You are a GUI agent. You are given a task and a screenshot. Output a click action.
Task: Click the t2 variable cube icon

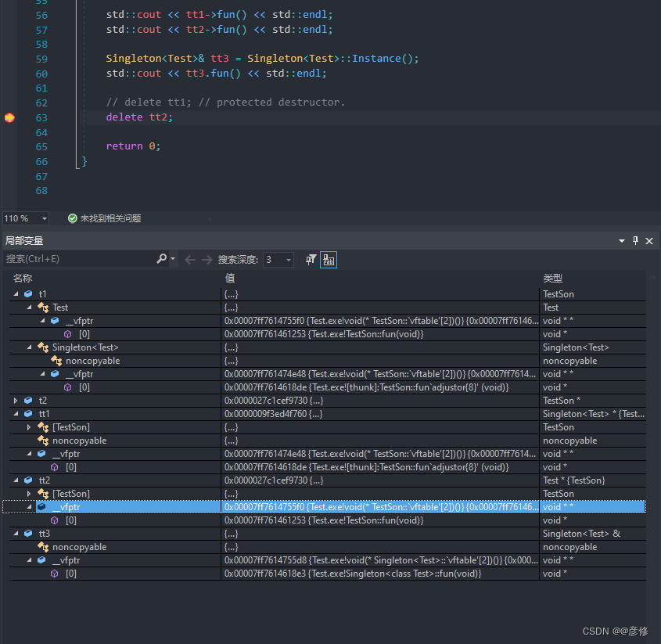coord(28,400)
